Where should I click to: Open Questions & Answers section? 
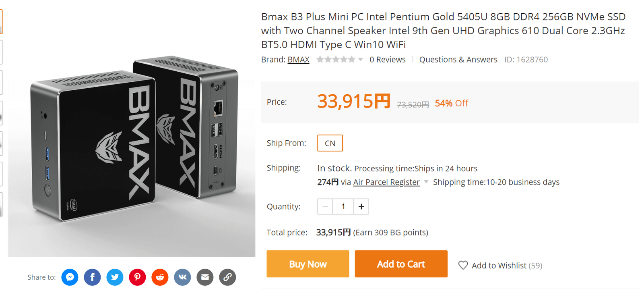pos(458,60)
